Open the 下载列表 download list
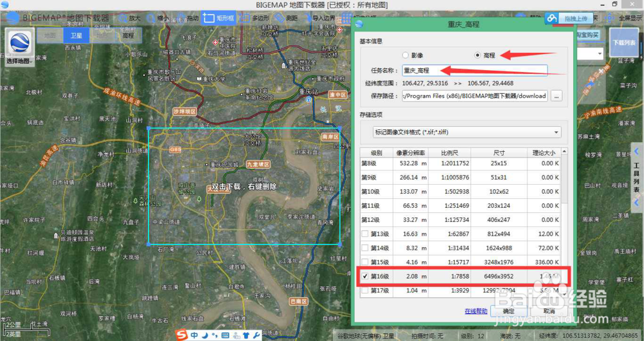The height and width of the screenshot is (341, 644). point(624,42)
